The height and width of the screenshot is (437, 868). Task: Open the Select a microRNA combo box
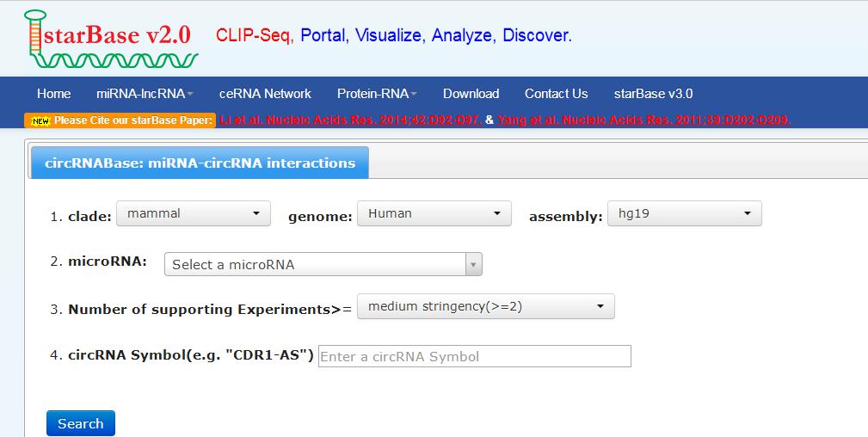tap(315, 264)
